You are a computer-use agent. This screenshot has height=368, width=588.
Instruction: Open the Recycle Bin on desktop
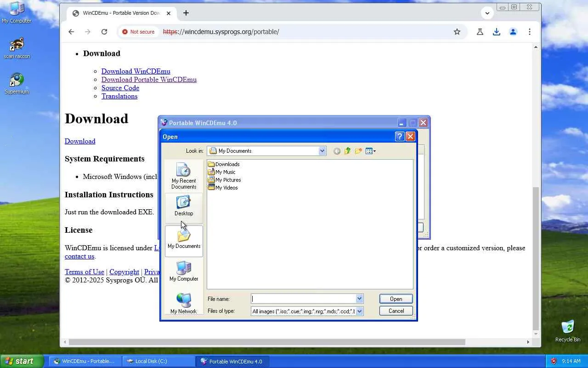tap(568, 331)
